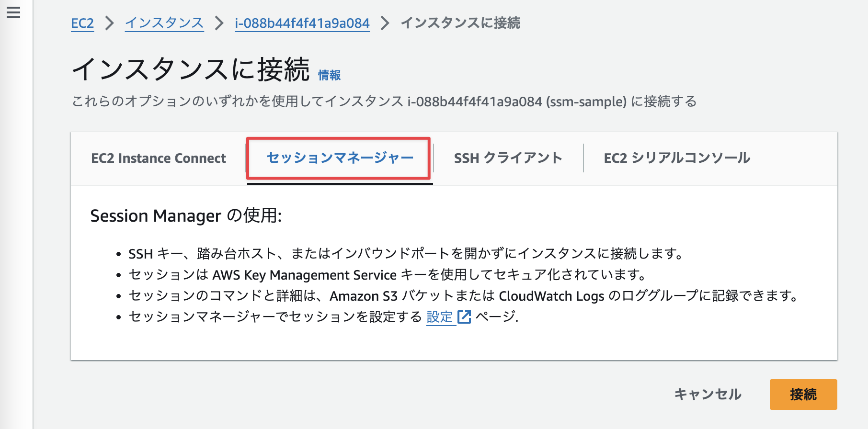
Task: Open the external link icon beside 設定
Action: pos(464,317)
